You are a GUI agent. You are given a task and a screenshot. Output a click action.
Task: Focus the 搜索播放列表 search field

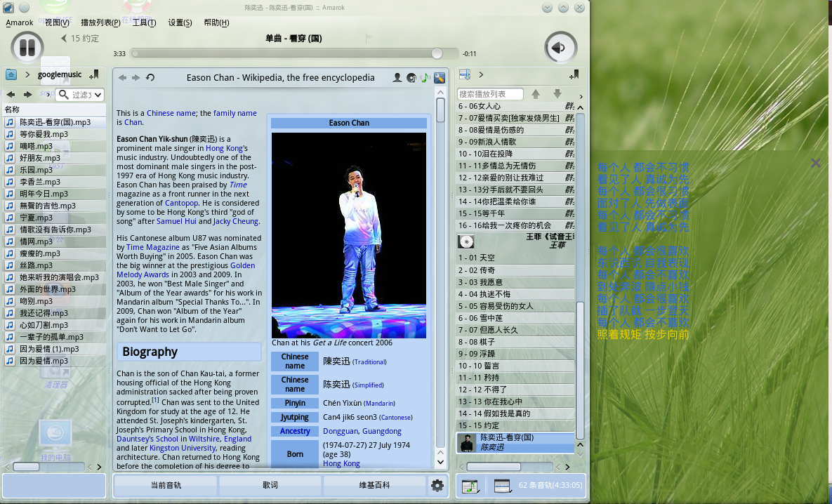[490, 94]
